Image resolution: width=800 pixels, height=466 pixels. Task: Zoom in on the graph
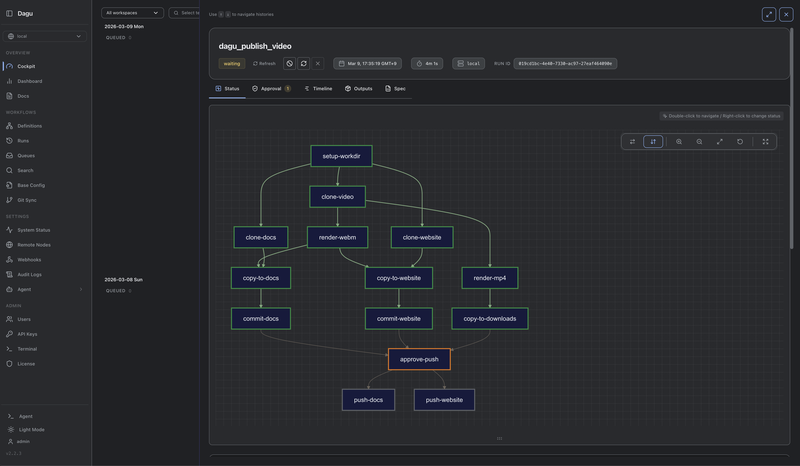(679, 141)
